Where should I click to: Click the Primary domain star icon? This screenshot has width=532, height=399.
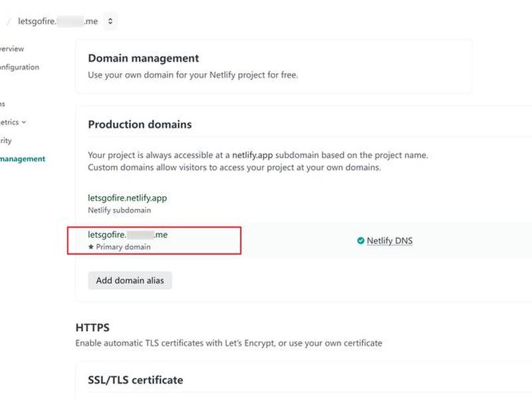(x=90, y=247)
